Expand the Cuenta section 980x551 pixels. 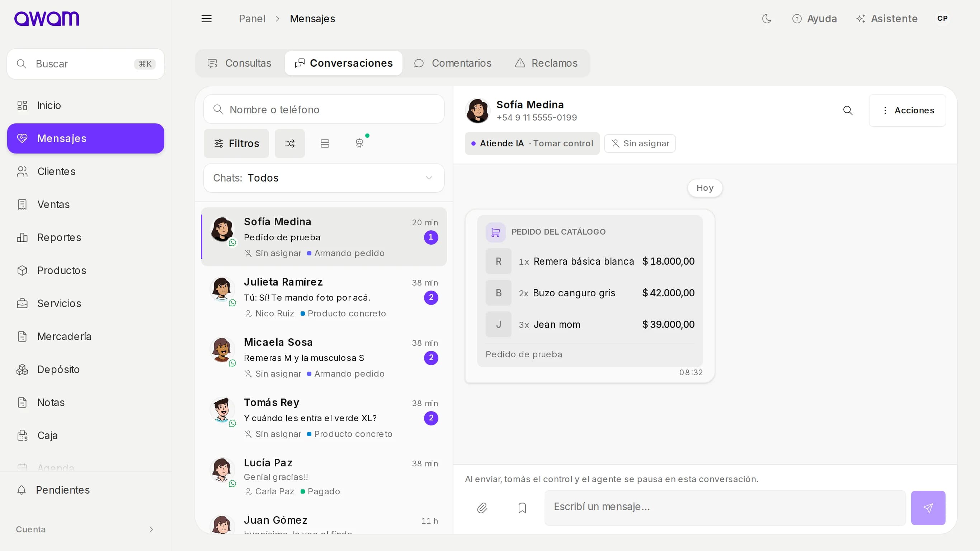tap(86, 529)
